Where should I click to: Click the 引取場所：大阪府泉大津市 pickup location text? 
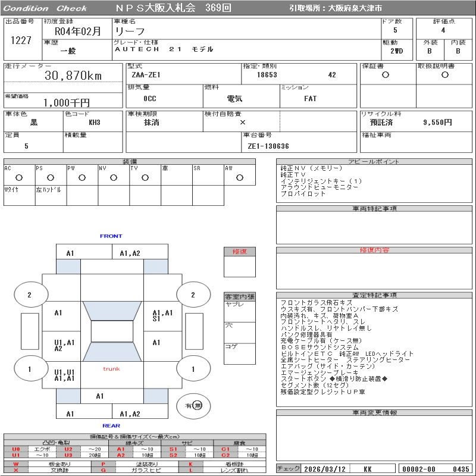[x=336, y=8]
